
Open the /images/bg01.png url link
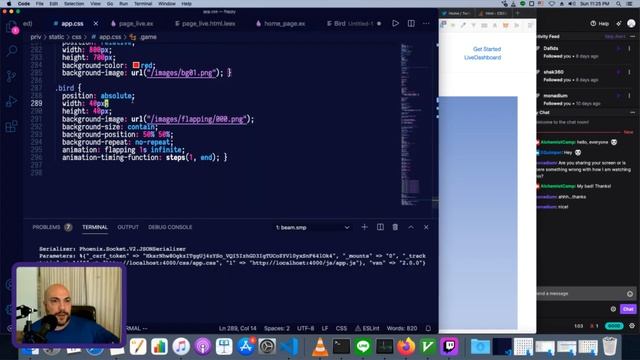tap(181, 73)
